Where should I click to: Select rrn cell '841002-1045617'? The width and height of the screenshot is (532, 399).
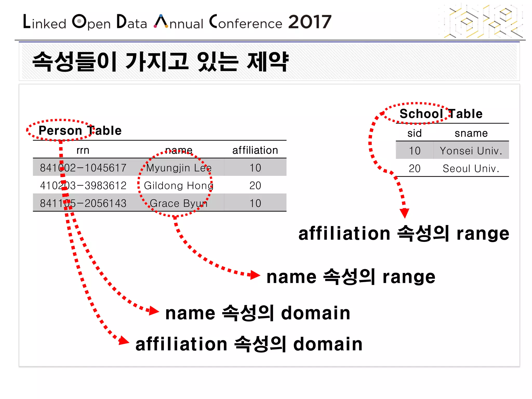pyautogui.click(x=83, y=168)
